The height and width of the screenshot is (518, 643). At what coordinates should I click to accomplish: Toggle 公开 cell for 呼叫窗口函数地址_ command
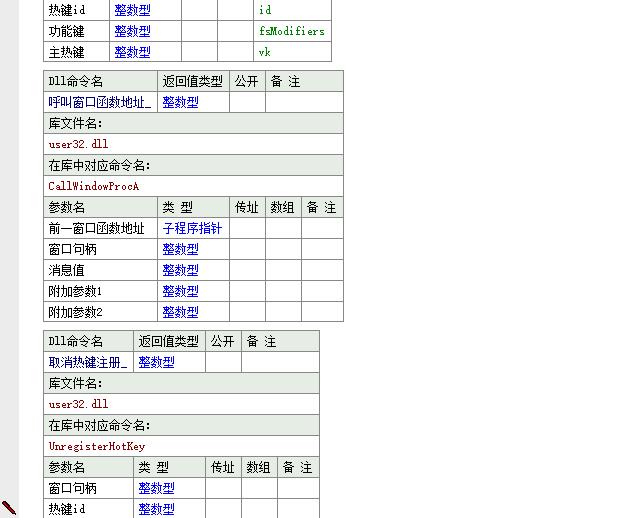coord(247,102)
